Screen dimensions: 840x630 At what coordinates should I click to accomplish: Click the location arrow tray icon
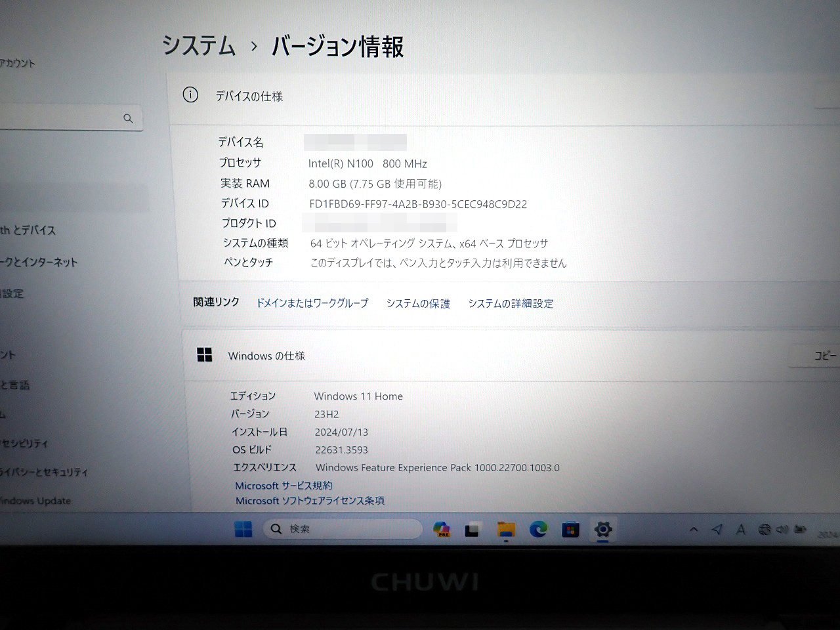pos(717,529)
